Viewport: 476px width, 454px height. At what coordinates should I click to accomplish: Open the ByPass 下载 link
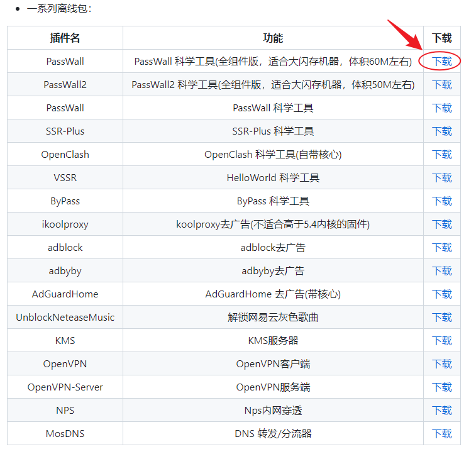(441, 201)
